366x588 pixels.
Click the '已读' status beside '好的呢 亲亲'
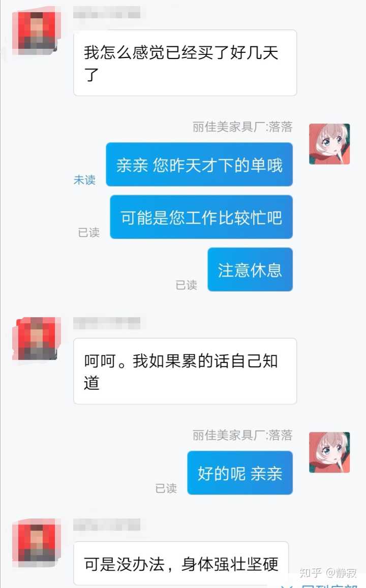click(x=166, y=488)
